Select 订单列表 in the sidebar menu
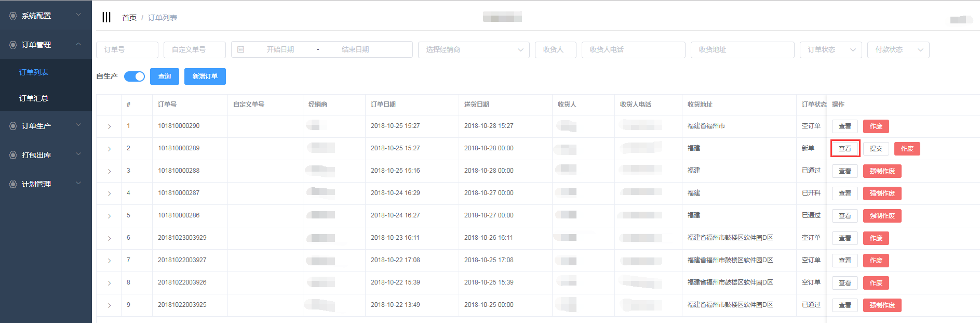 point(34,72)
